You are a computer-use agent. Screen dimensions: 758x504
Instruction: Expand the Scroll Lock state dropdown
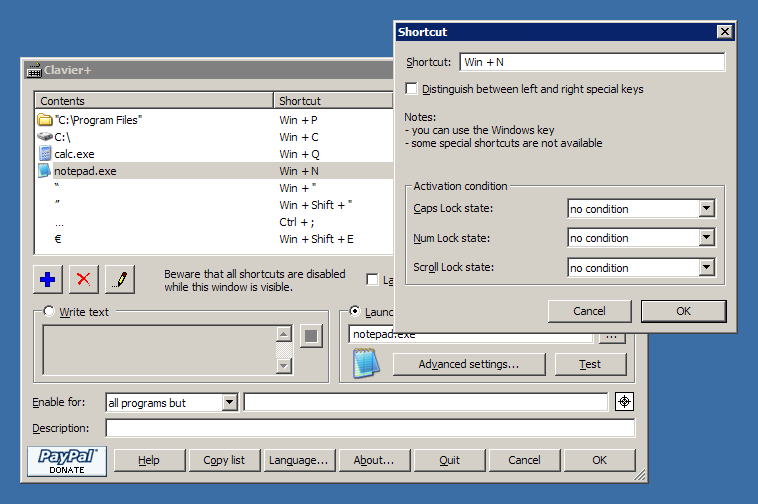pos(706,268)
